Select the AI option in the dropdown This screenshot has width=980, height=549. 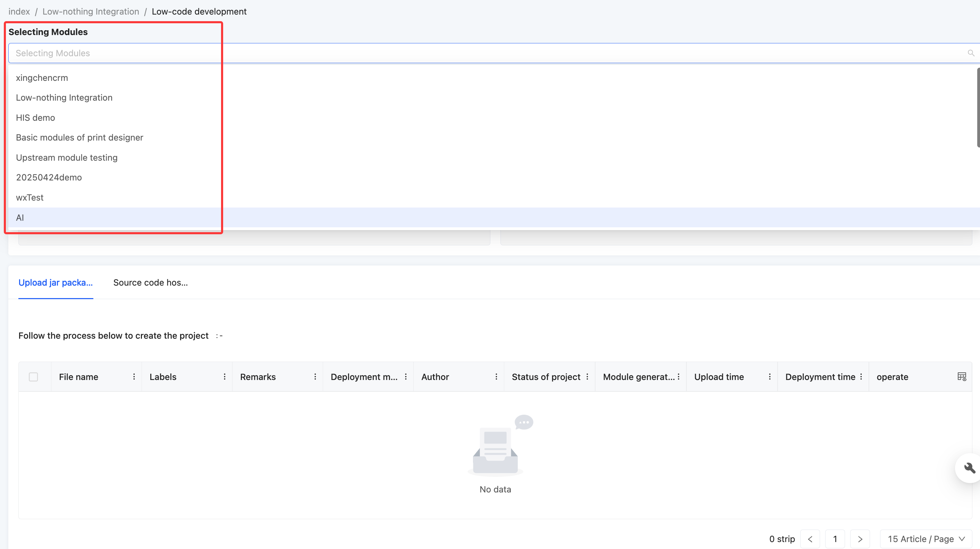pyautogui.click(x=20, y=218)
